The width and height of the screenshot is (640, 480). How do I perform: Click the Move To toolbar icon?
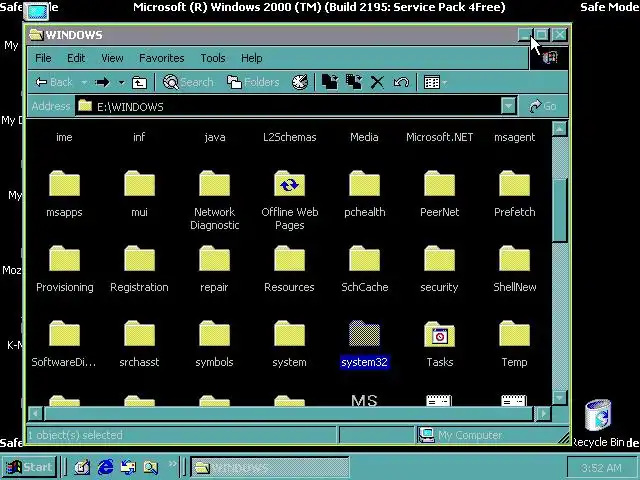[330, 82]
